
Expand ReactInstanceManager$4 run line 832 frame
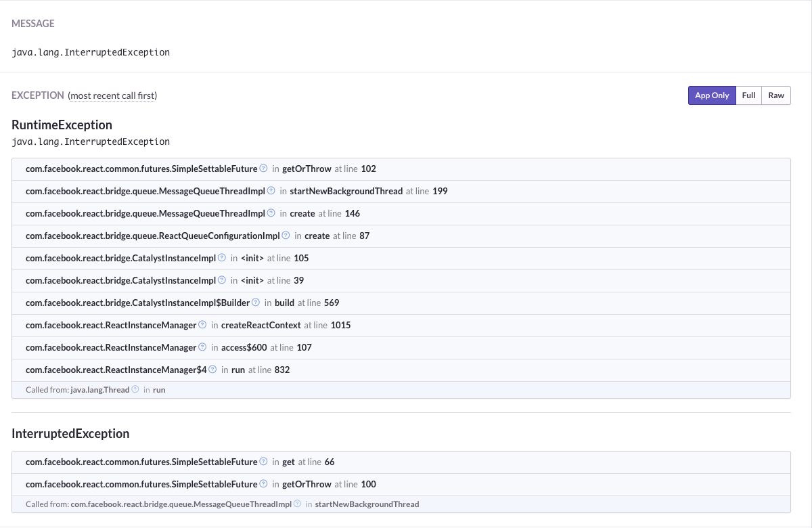click(401, 370)
